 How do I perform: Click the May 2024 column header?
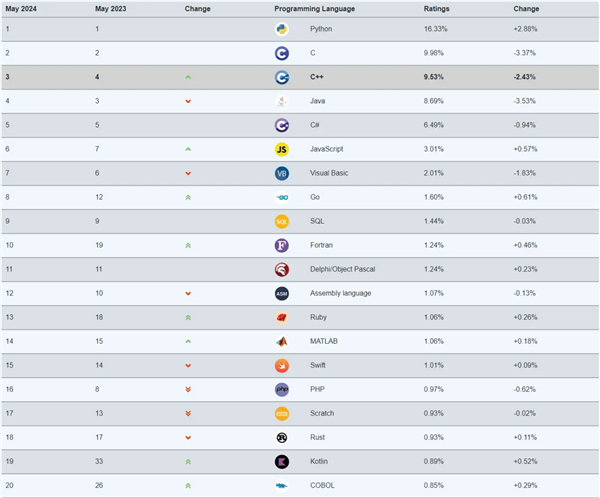pyautogui.click(x=21, y=8)
